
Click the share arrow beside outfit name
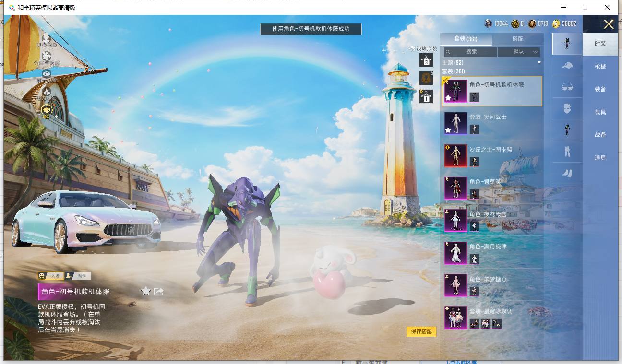coord(159,291)
